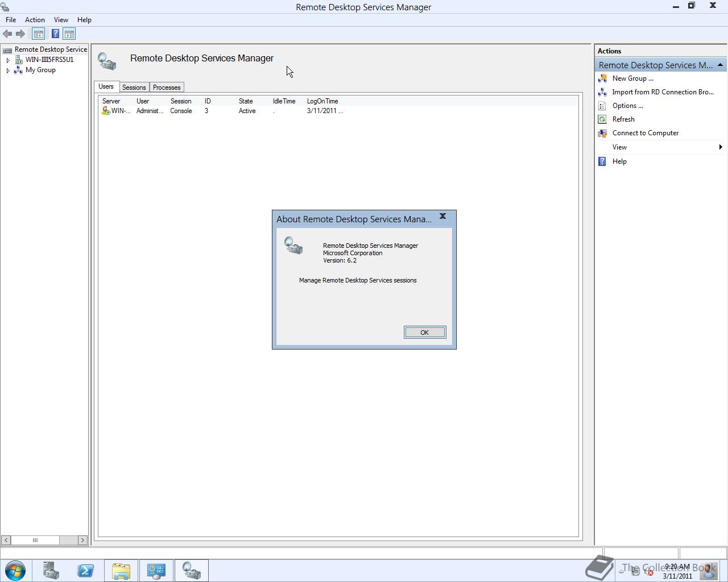Switch to the Sessions tab

pos(134,88)
